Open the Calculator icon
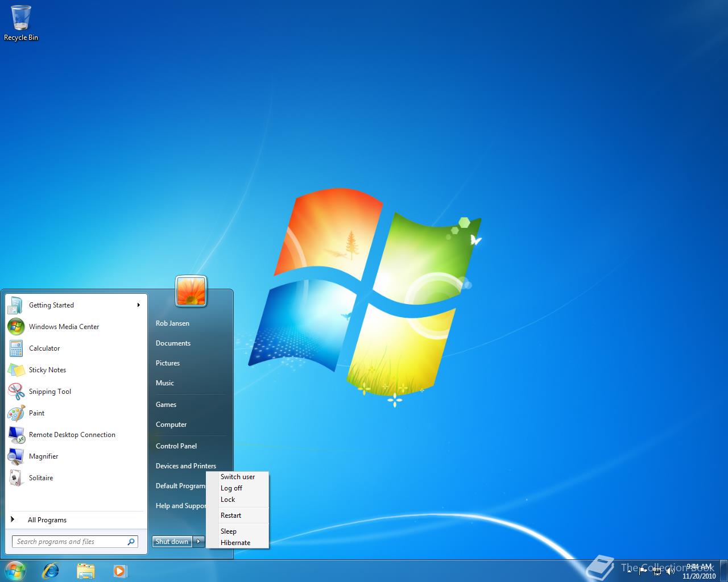This screenshot has width=728, height=582. (x=15, y=348)
